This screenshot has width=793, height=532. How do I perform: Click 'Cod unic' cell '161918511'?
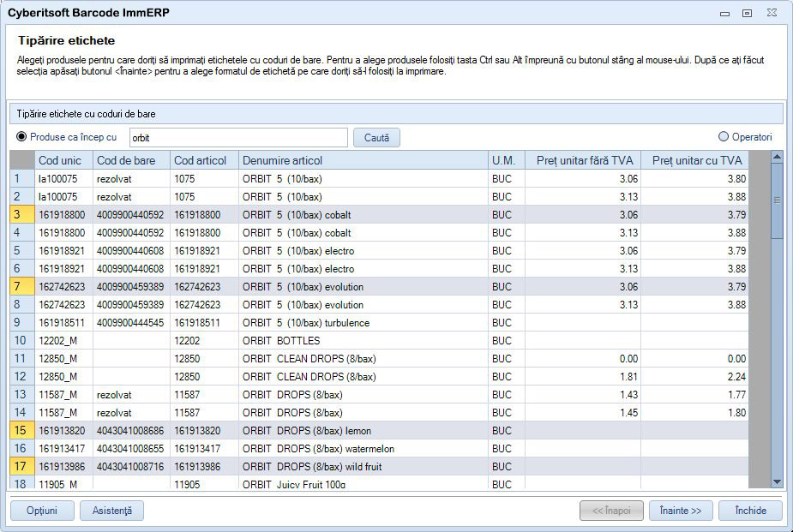pyautogui.click(x=63, y=322)
